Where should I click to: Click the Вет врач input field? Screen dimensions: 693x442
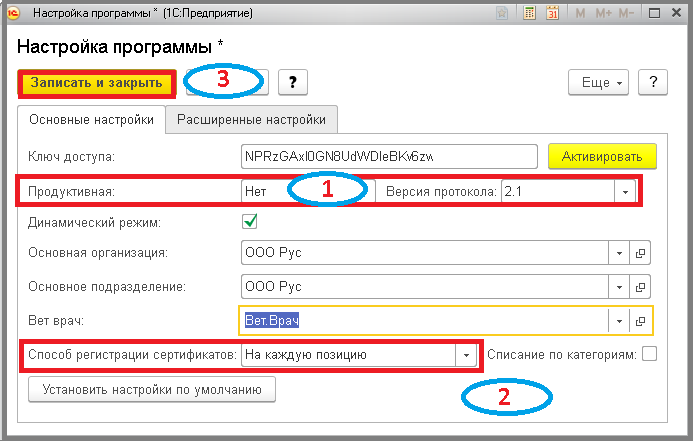tap(424, 320)
